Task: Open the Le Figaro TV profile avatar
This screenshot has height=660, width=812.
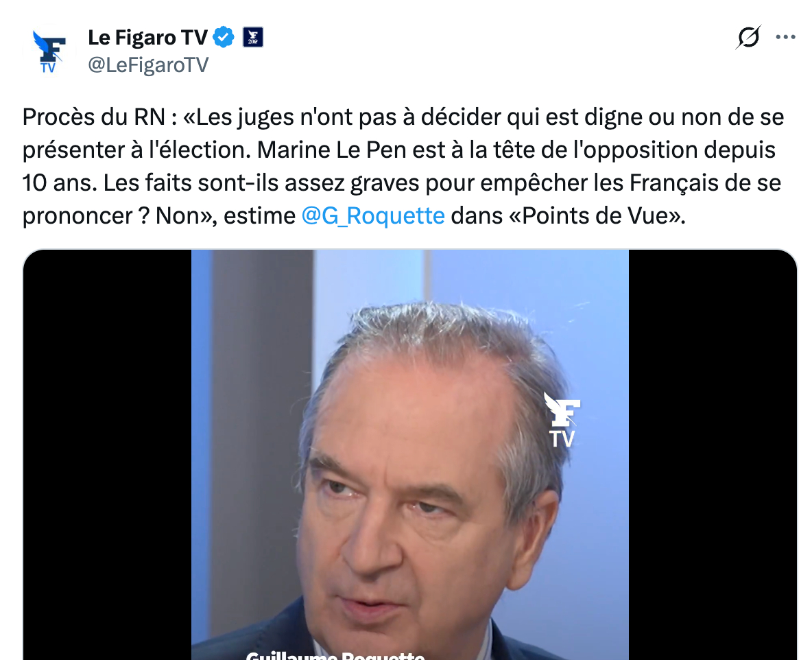Action: coord(49,51)
